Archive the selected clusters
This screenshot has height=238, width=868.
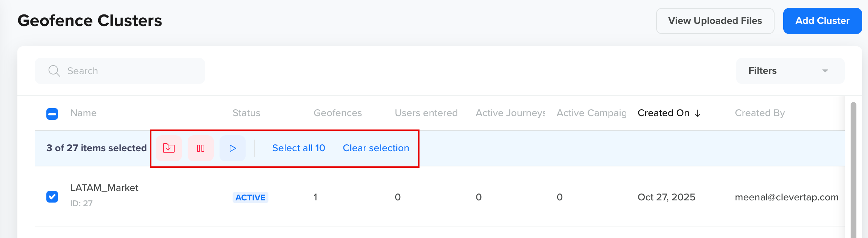168,148
